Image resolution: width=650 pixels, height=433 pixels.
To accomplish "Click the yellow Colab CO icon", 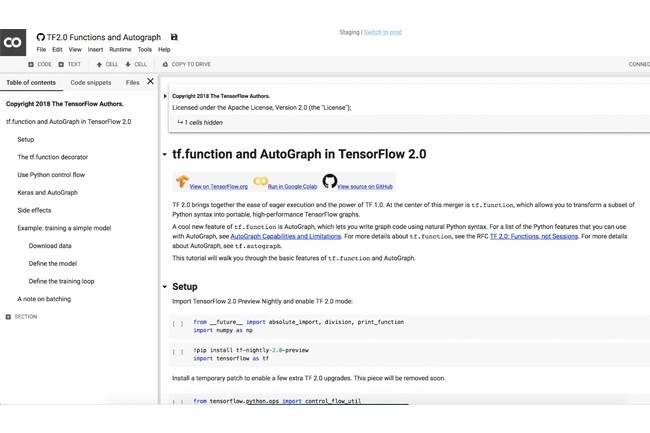I will click(260, 181).
